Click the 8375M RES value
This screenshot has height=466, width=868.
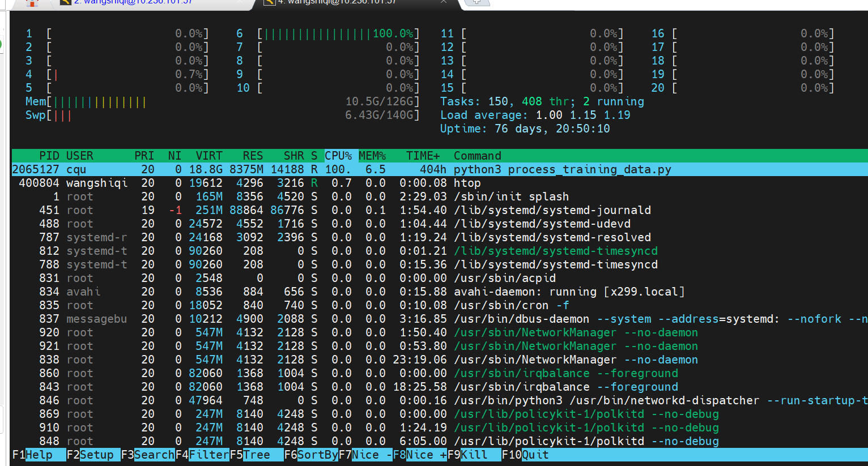[246, 169]
